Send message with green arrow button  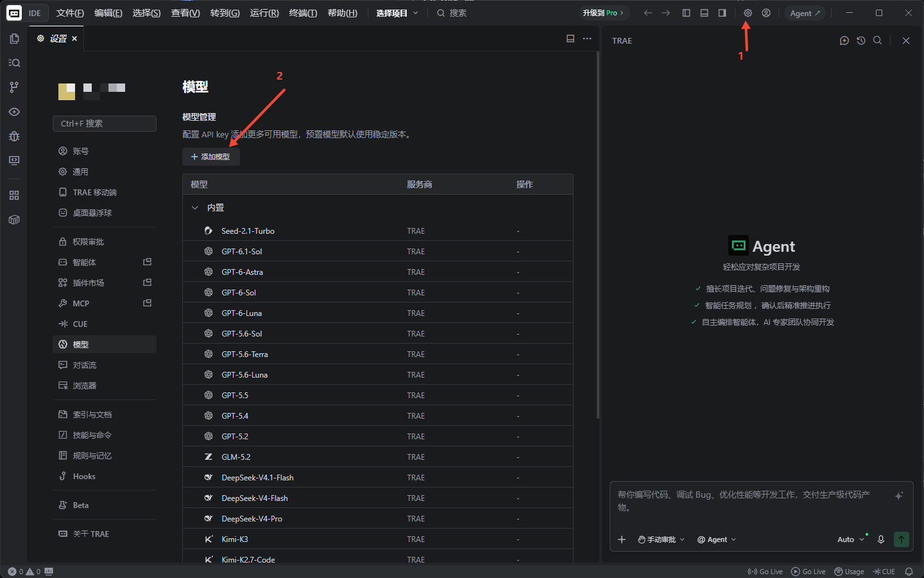(902, 539)
